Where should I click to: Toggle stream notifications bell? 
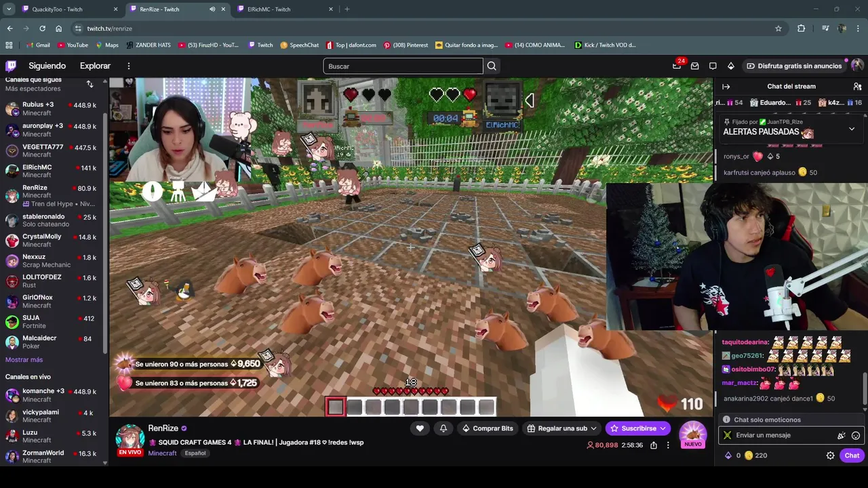[x=443, y=428]
